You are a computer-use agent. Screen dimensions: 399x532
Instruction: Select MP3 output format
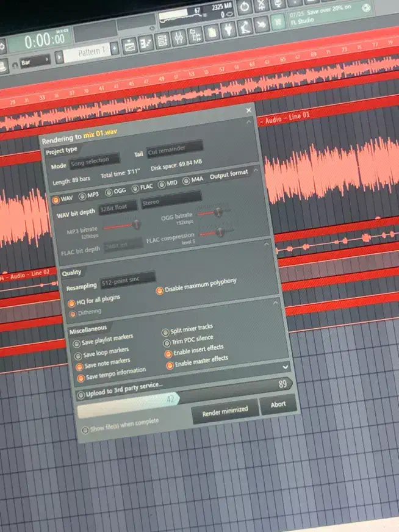(82, 196)
